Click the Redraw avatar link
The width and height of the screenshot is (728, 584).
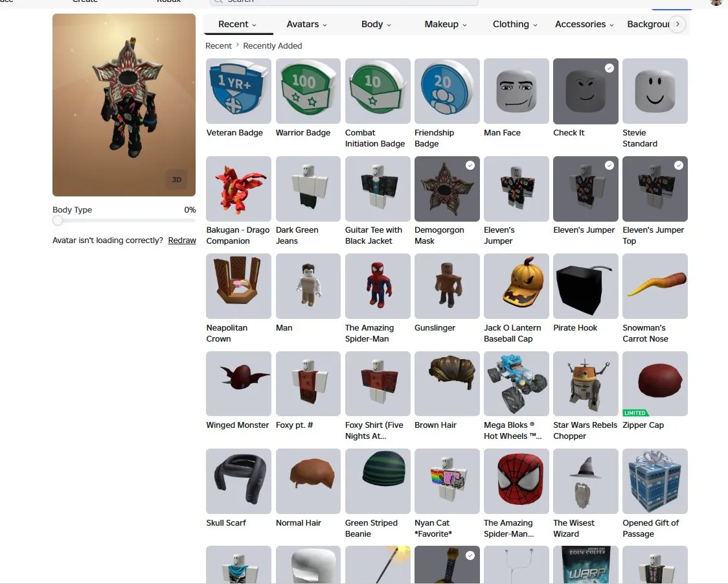[x=182, y=240]
